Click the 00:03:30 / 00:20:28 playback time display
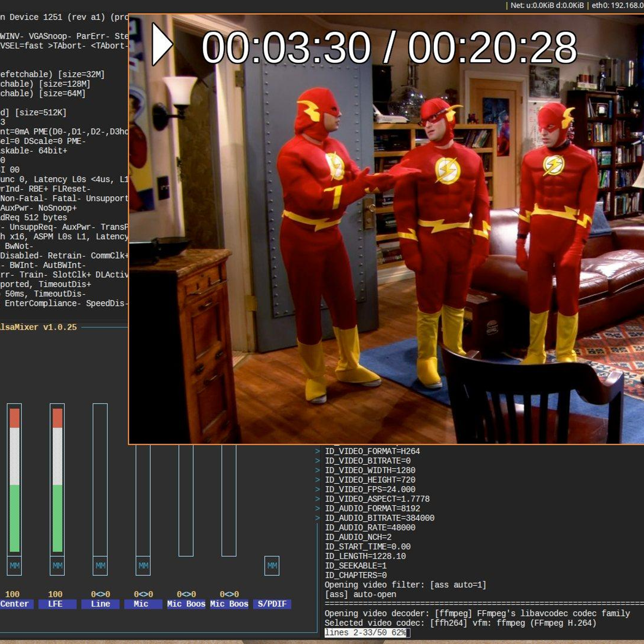Image resolution: width=644 pixels, height=644 pixels. coord(389,47)
